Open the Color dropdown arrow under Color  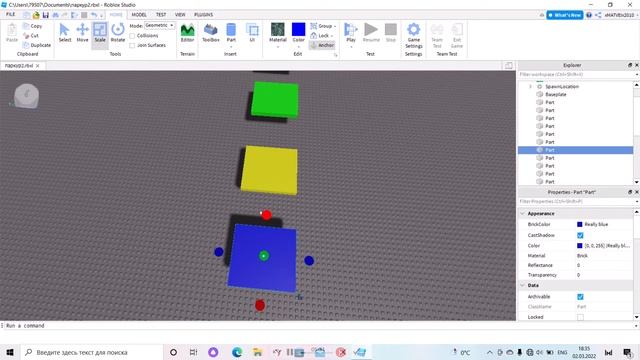(298, 47)
